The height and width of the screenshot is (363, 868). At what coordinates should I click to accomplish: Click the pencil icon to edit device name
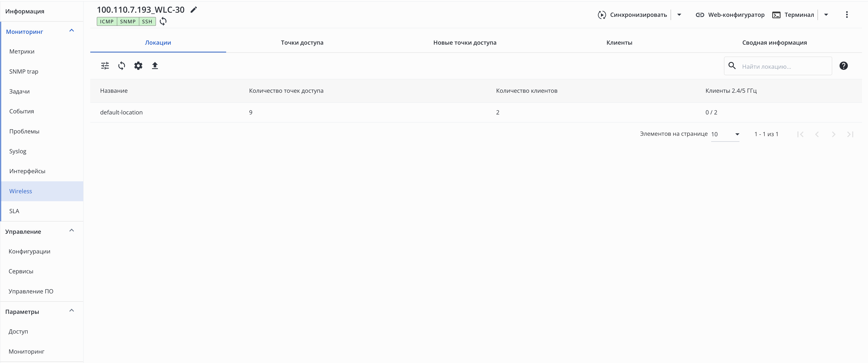(194, 10)
